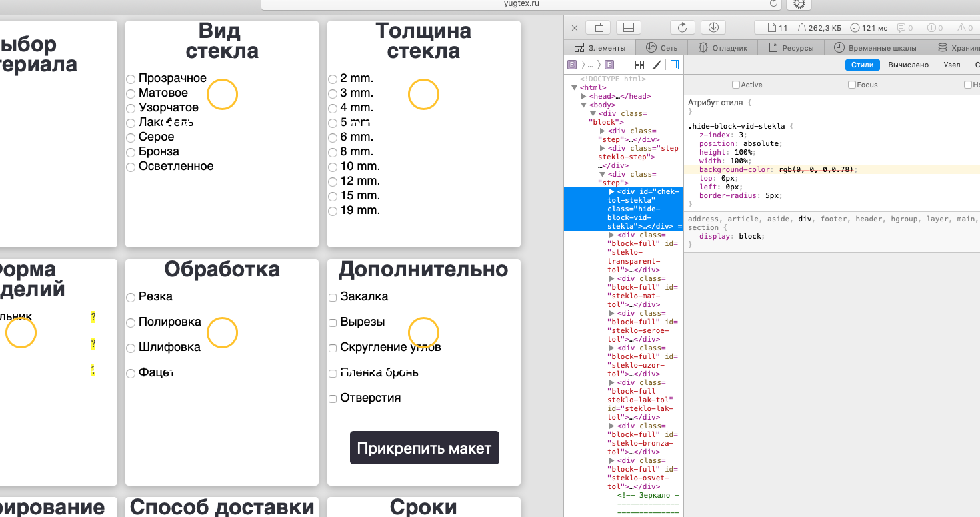Click first element breadcrumb E icon

tap(571, 65)
